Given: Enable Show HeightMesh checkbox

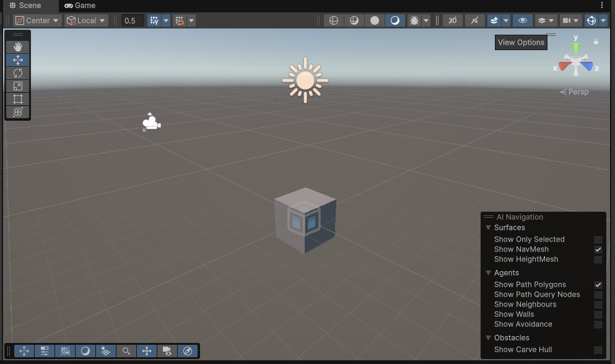Looking at the screenshot, I should (598, 259).
